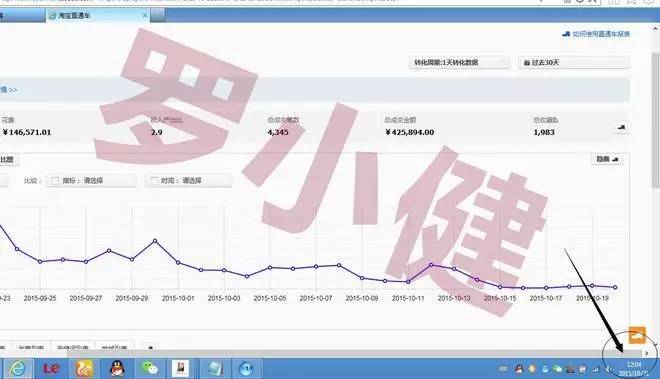660x379 pixels.
Task: Tick the 时间 comparison checkbox
Action: point(154,181)
